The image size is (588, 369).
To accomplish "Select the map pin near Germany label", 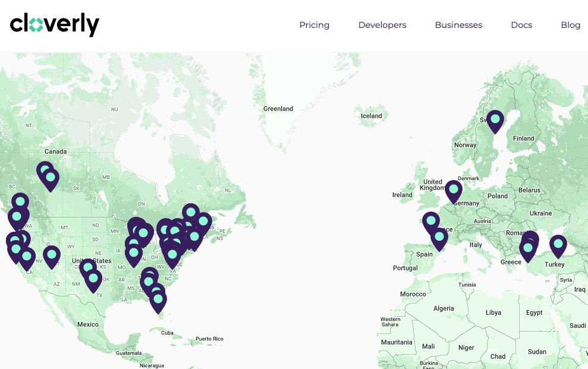I will tap(454, 191).
